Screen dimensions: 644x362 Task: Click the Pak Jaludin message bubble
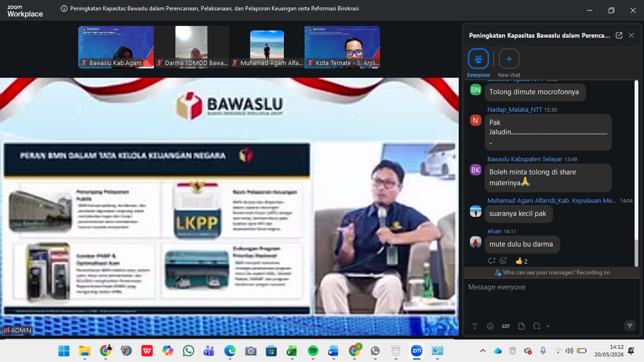548,132
